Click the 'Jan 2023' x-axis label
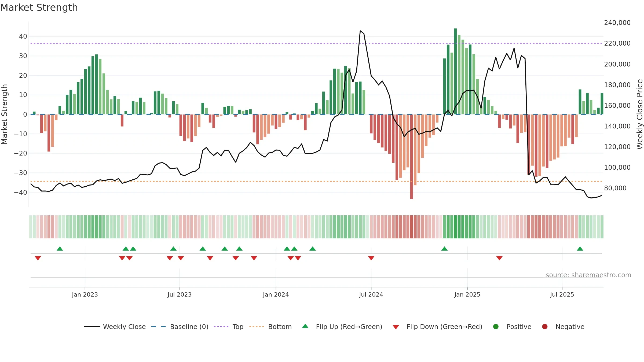 85,294
